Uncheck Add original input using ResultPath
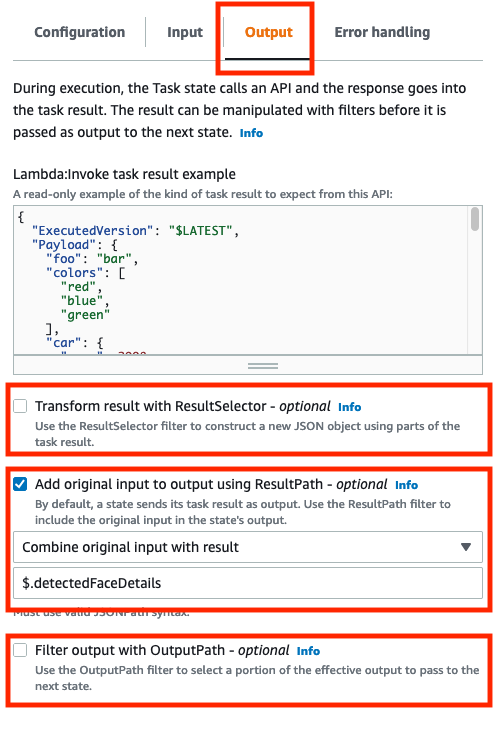The image size is (500, 729). pyautogui.click(x=20, y=484)
